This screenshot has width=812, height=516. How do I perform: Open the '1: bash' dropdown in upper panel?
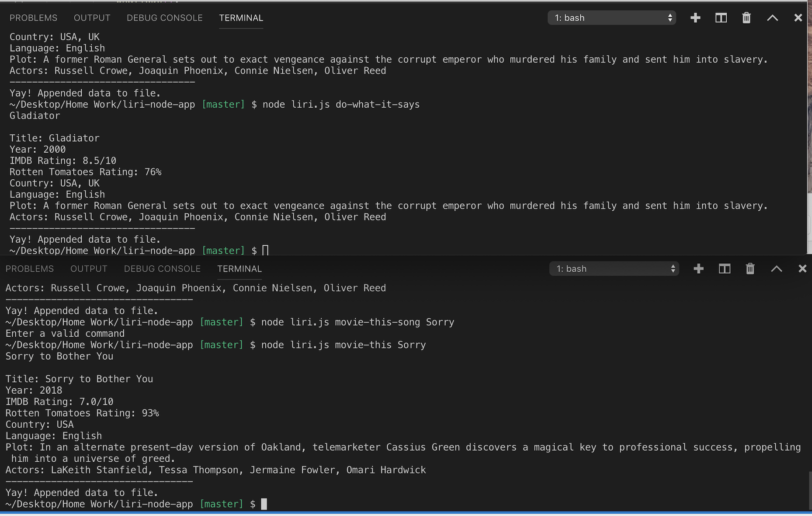(612, 18)
